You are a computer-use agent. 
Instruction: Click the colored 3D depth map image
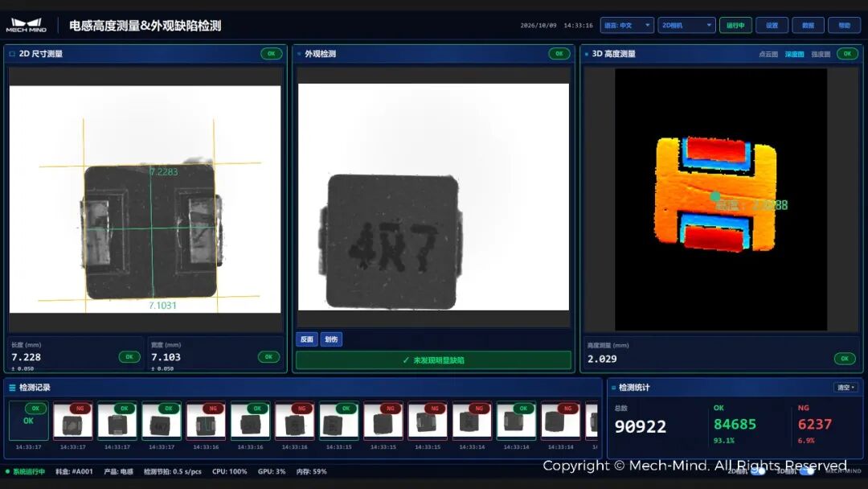pos(721,199)
